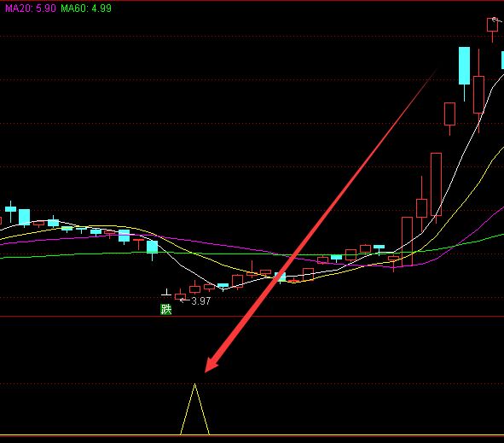Click the 3.97 low price label

(x=201, y=301)
